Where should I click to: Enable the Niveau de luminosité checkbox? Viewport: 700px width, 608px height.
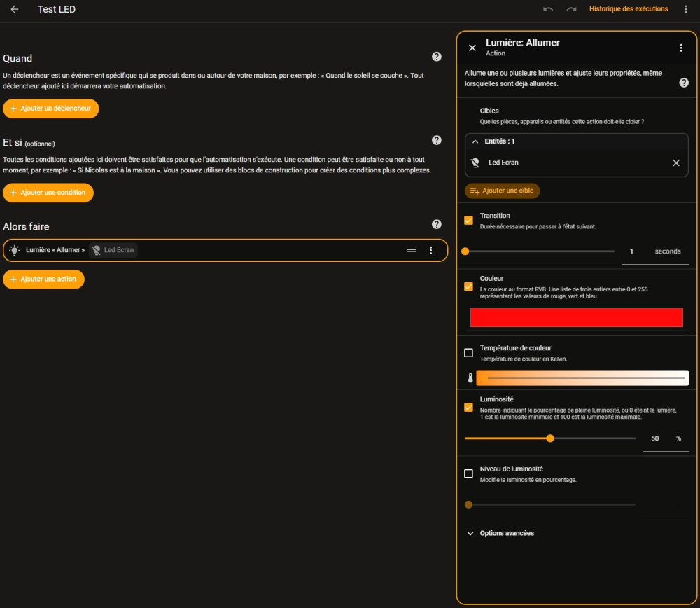tap(468, 474)
